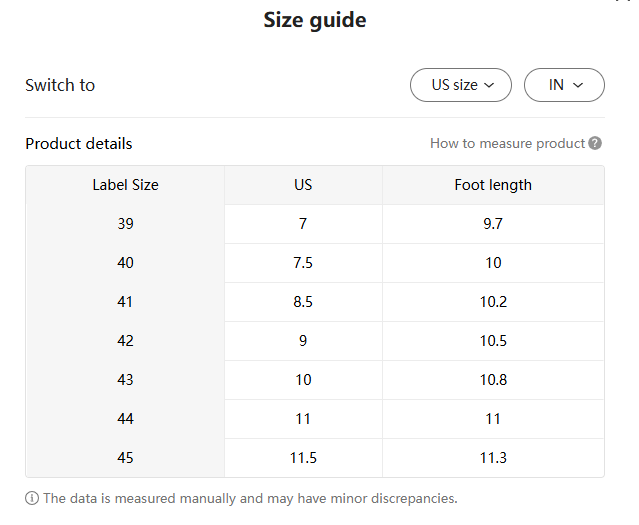Click the Foot length column header
Image resolution: width=639 pixels, height=525 pixels.
pos(493,185)
